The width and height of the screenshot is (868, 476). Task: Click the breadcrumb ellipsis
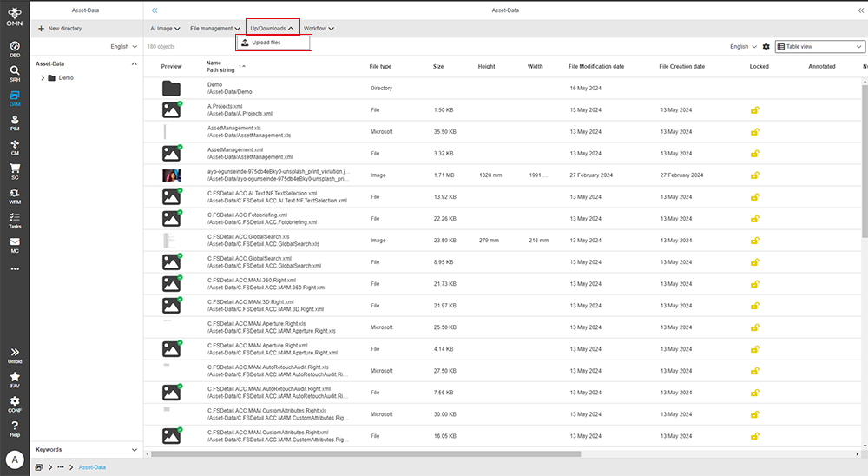(x=61, y=467)
